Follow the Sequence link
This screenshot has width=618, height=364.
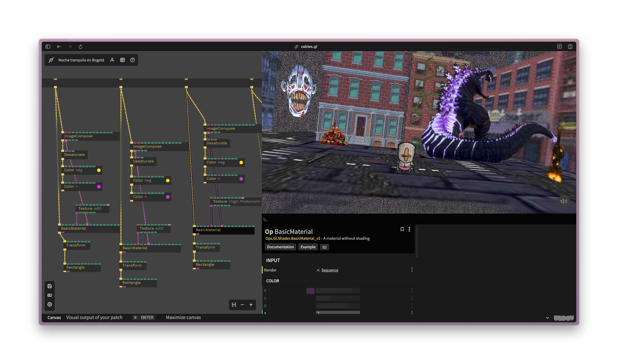coord(330,270)
